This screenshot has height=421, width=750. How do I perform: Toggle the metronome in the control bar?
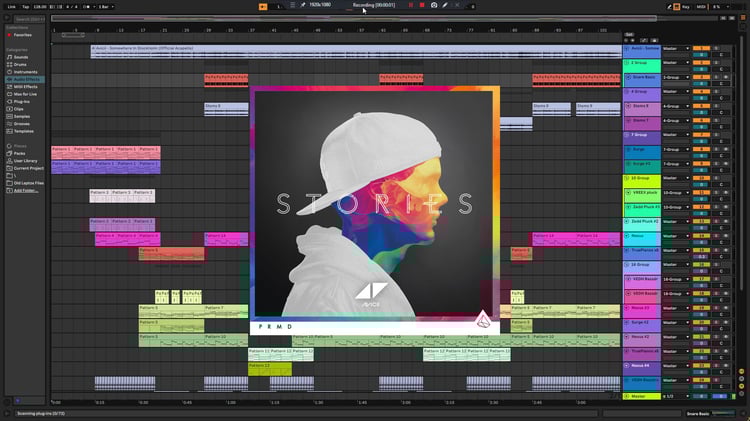tap(87, 7)
